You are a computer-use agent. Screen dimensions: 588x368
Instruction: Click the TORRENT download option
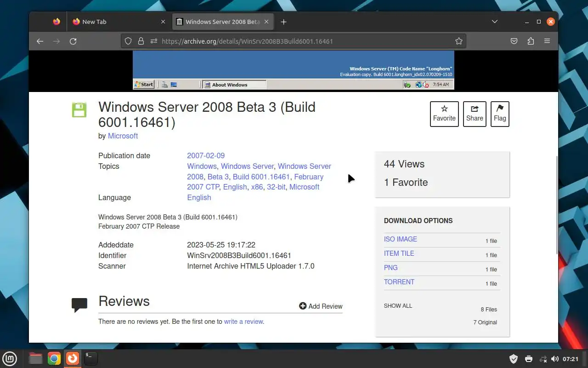pyautogui.click(x=399, y=282)
